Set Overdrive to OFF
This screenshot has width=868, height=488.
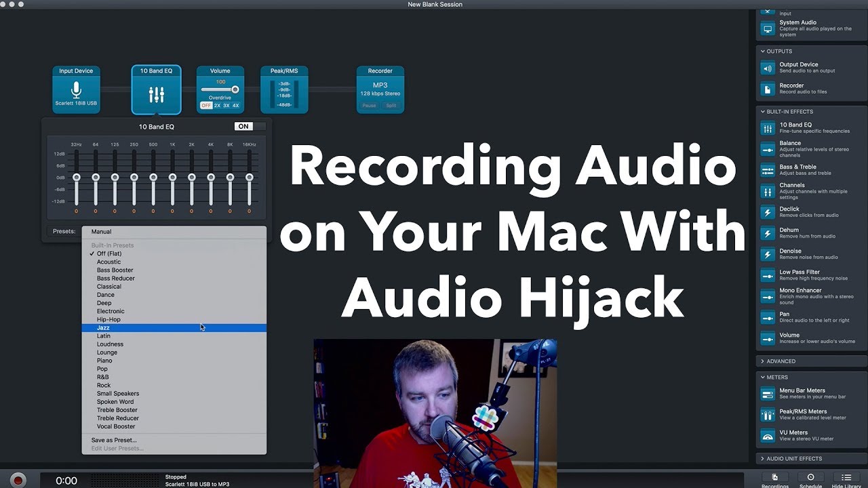[x=206, y=106]
